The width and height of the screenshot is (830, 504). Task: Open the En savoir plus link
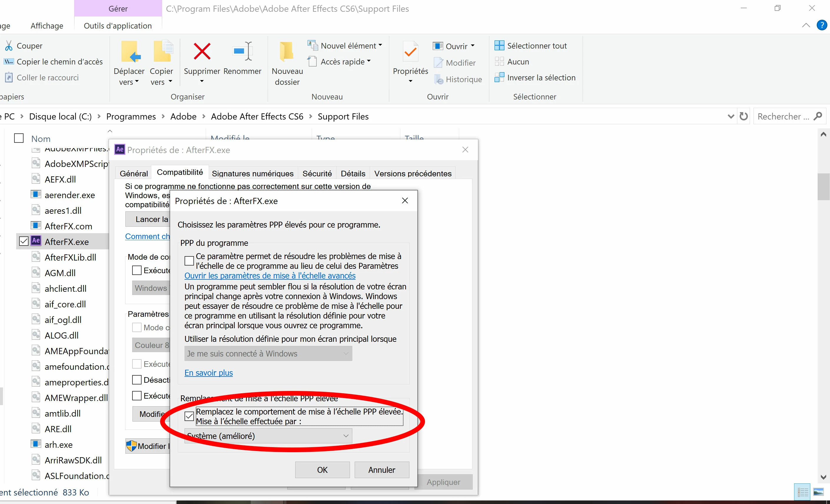point(208,373)
